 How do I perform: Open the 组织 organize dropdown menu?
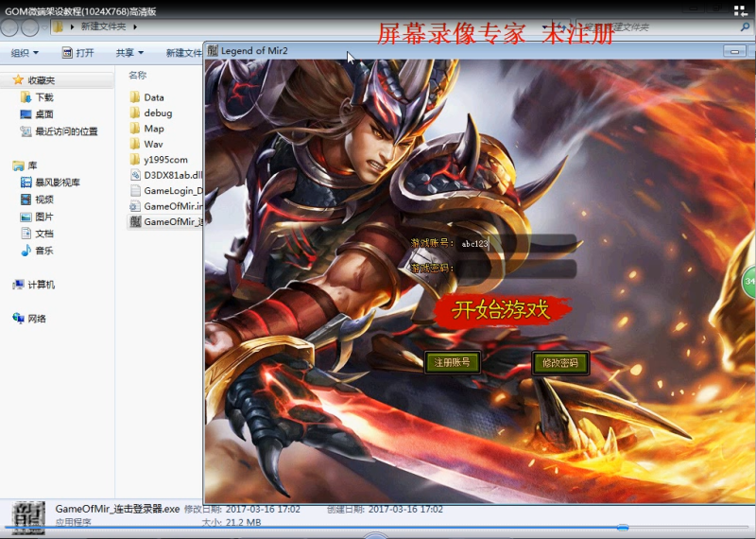(25, 53)
